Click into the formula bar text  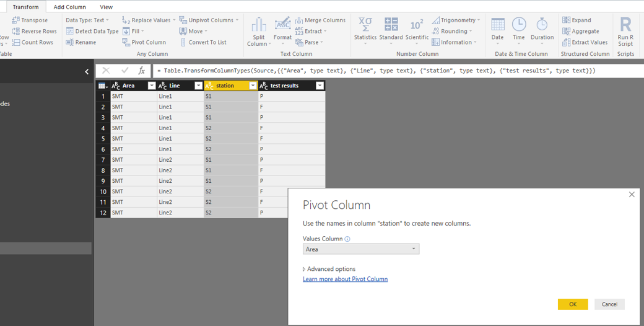coord(376,71)
